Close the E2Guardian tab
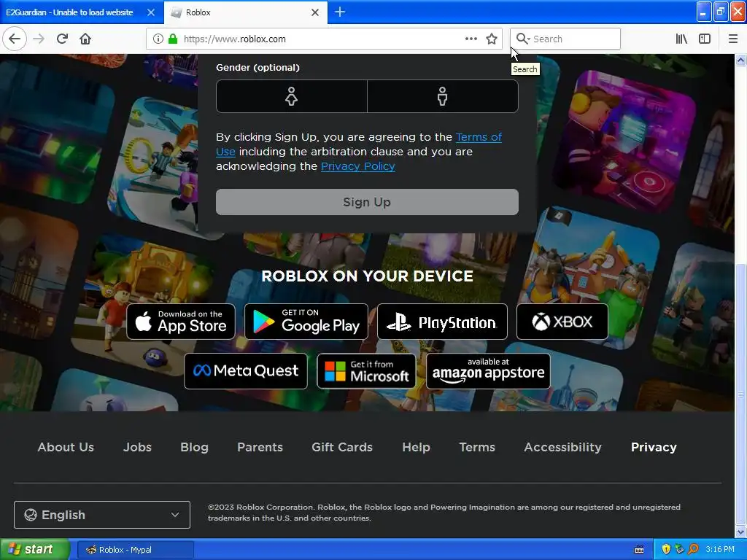Viewport: 747px width, 560px height. (x=150, y=12)
